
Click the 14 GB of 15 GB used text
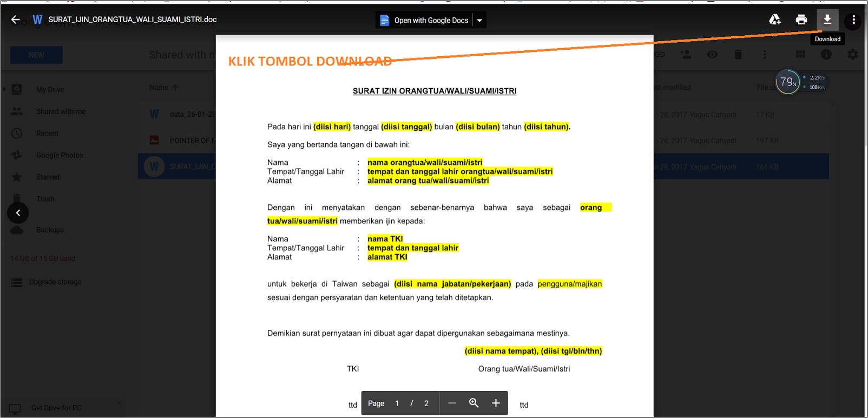[43, 258]
